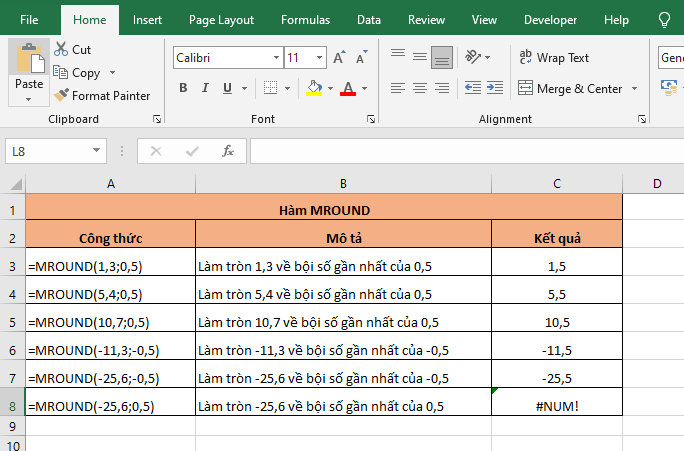The image size is (684, 451).
Task: Click Decrease Indent icon
Action: [472, 88]
